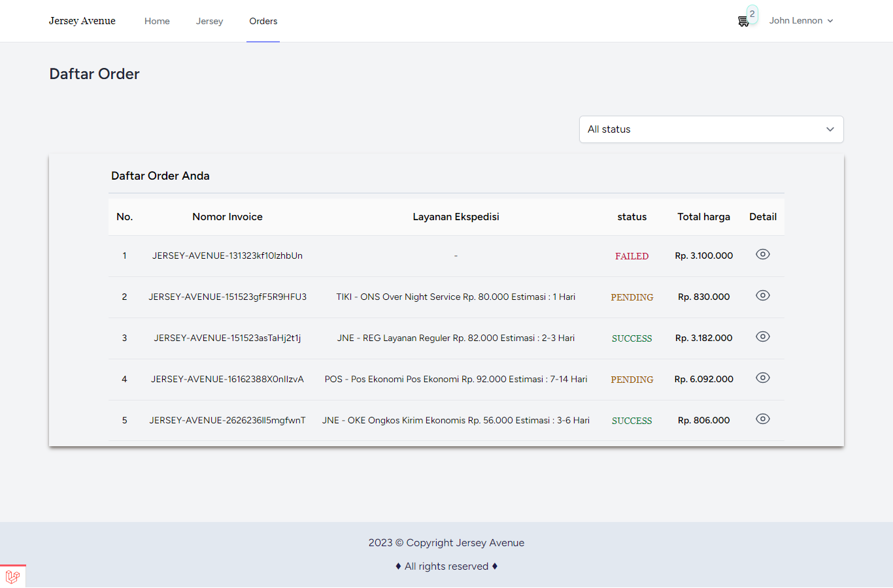Open the All status filter dropdown
Image resolution: width=893 pixels, height=588 pixels.
711,129
